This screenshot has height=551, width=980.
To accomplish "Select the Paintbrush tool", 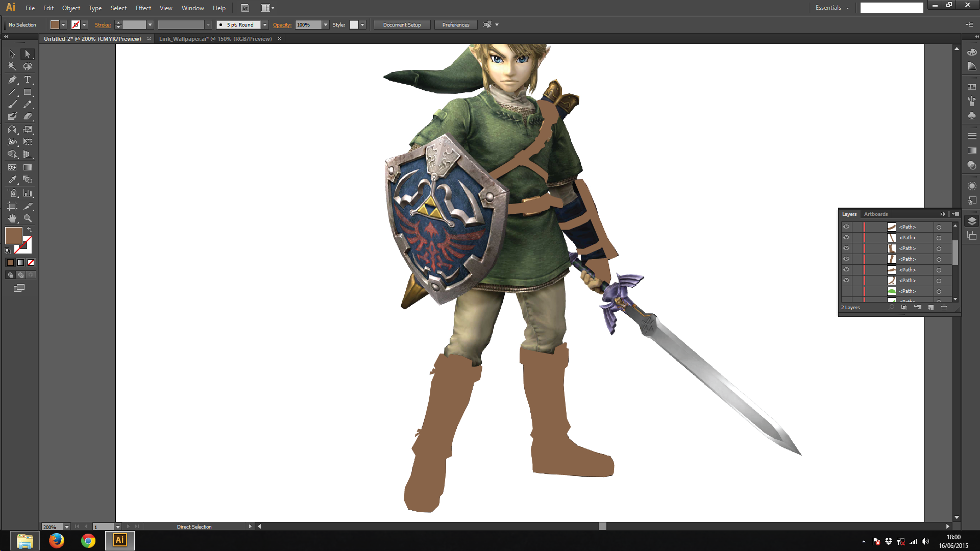I will pos(12,104).
